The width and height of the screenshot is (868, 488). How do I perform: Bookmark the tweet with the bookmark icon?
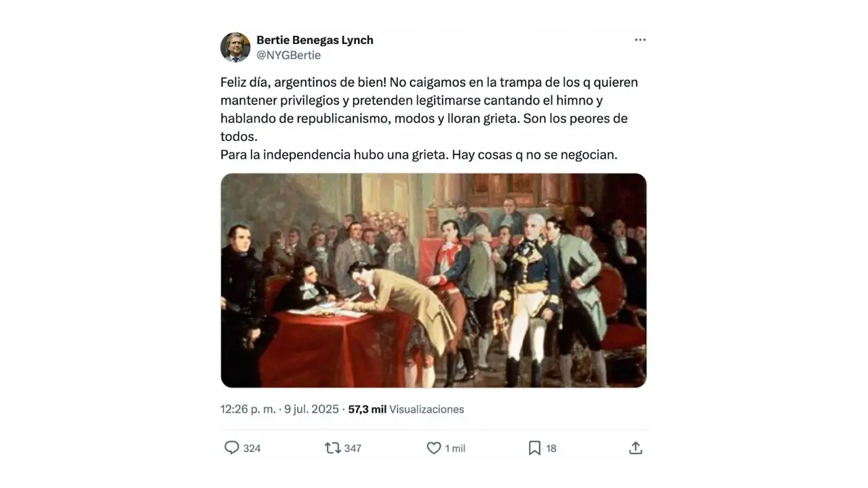[534, 448]
